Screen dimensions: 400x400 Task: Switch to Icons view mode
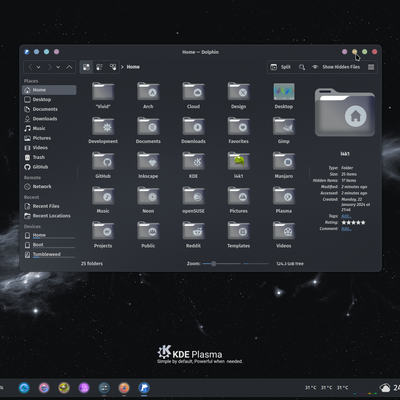point(86,67)
